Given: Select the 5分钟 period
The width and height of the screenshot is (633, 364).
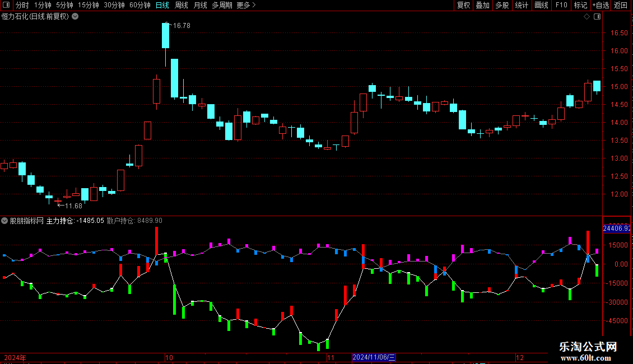Looking at the screenshot, I should (64, 5).
